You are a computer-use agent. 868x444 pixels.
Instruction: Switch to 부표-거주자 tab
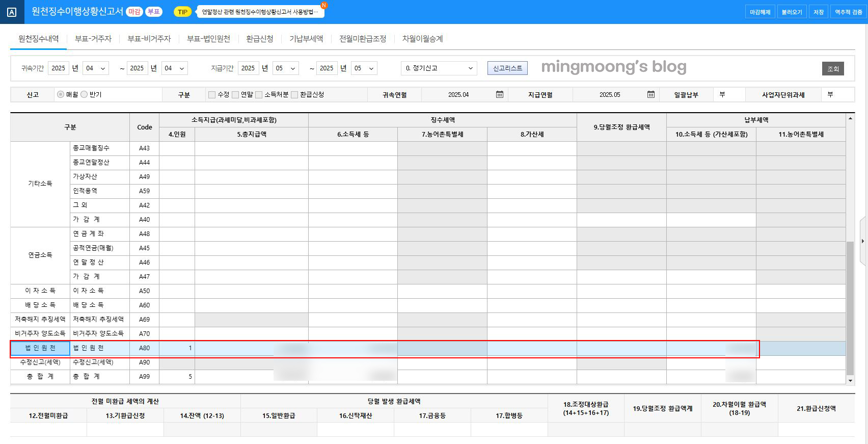tap(93, 39)
